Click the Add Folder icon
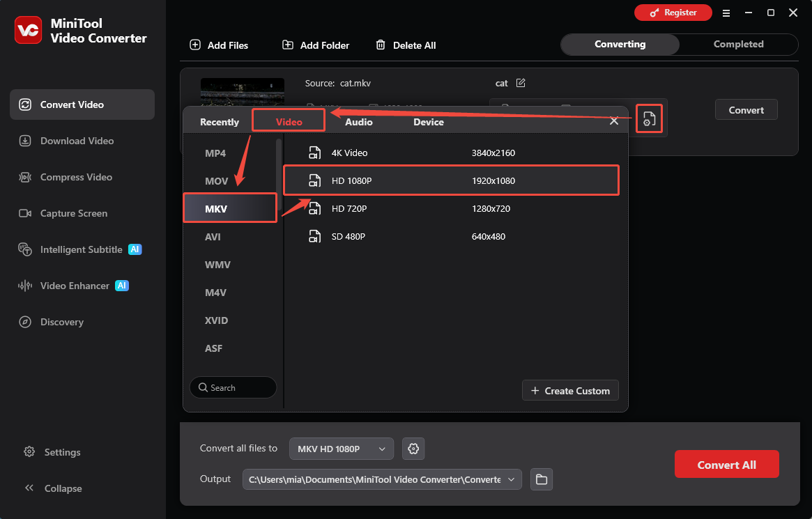 288,45
